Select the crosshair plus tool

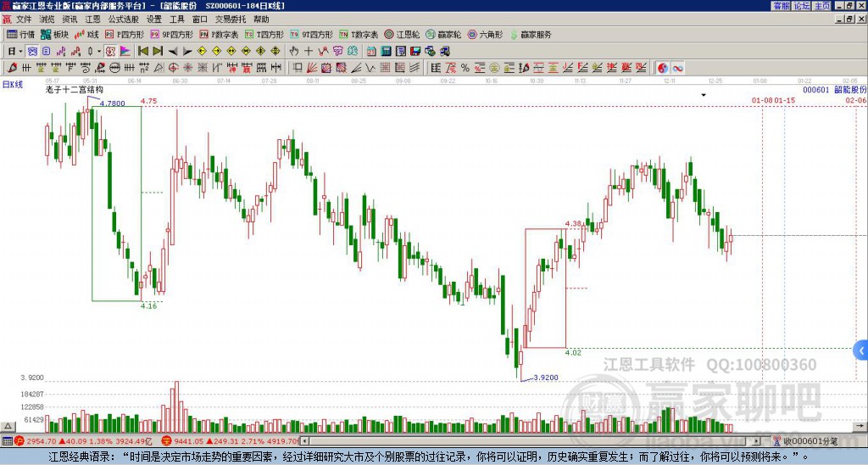[309, 52]
